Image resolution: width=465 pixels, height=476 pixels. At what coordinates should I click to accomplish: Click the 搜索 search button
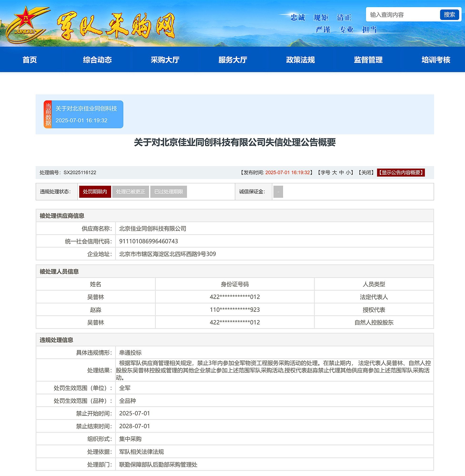coord(449,15)
